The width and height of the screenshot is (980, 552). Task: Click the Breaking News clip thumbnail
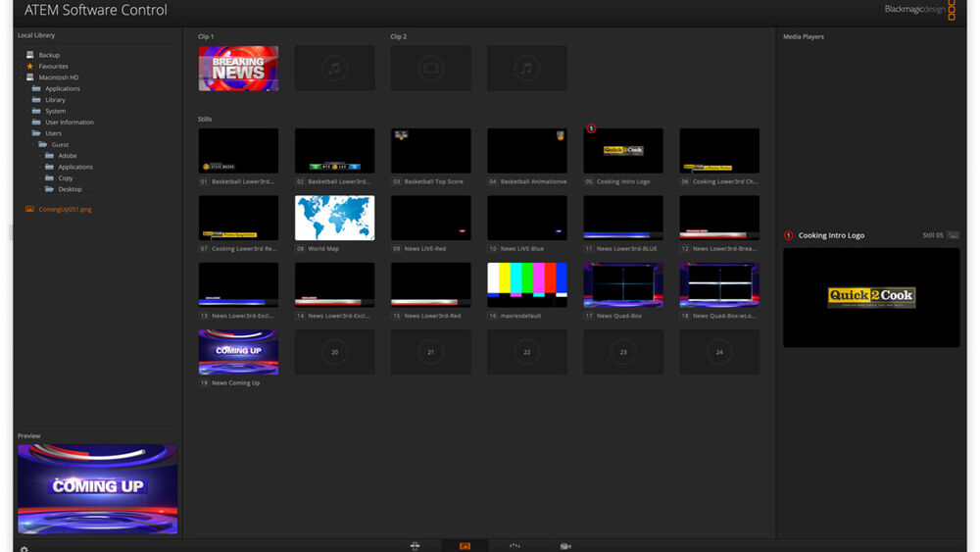pos(238,69)
